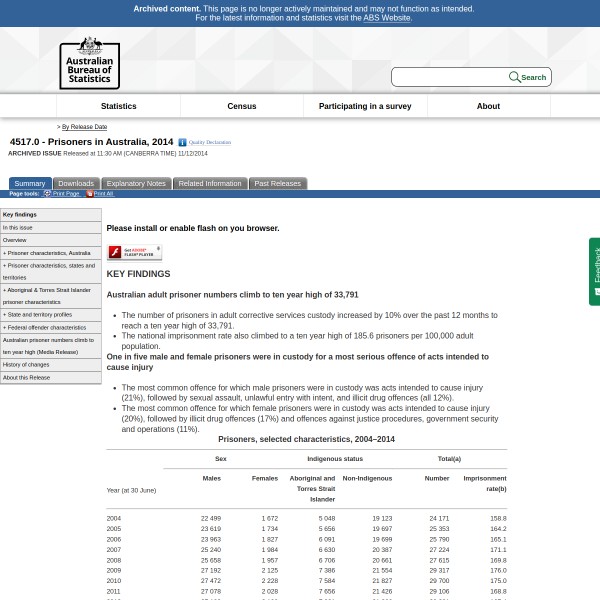Viewport: 600px width, 600px height.
Task: Open Participating in a survey menu
Action: pos(364,106)
